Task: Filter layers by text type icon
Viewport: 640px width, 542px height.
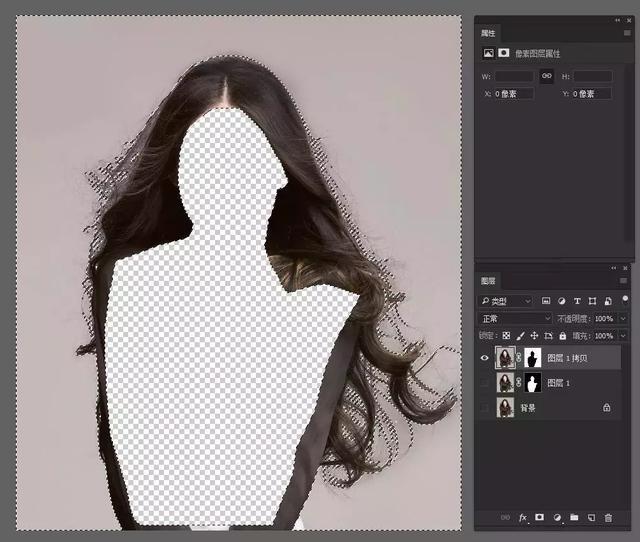Action: pos(577,300)
